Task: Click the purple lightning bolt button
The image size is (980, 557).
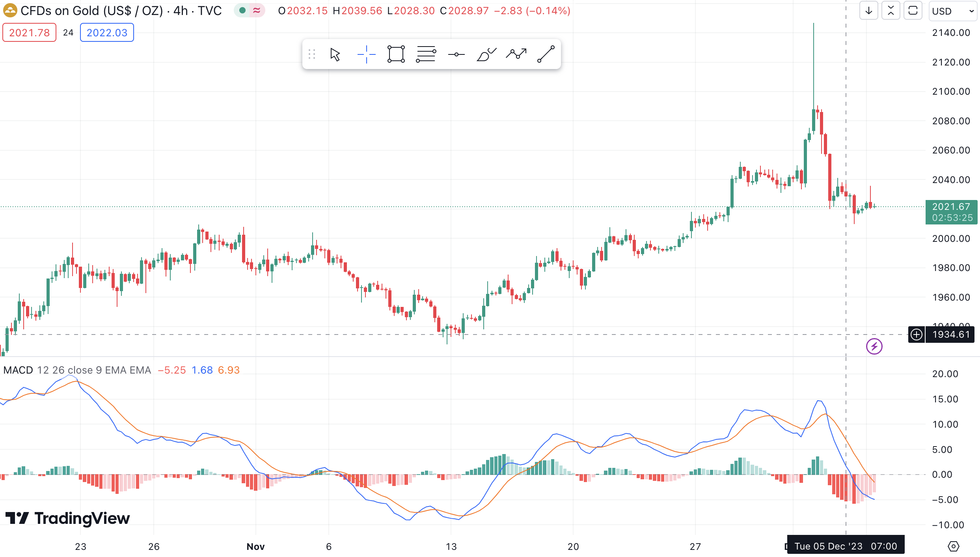Action: 874,346
